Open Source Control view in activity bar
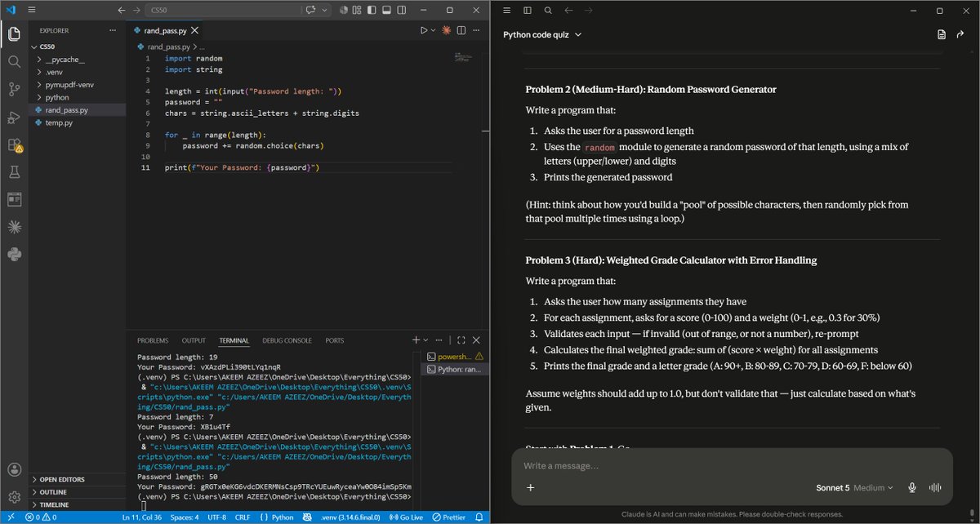Viewport: 980px width, 524px height. [x=14, y=89]
